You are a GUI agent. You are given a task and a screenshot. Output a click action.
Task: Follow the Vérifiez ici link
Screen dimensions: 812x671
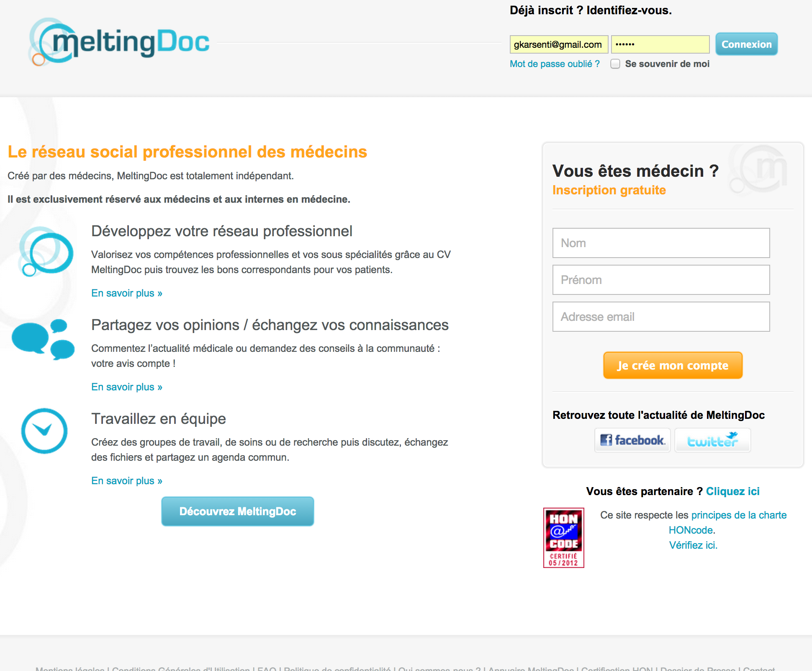tap(693, 545)
